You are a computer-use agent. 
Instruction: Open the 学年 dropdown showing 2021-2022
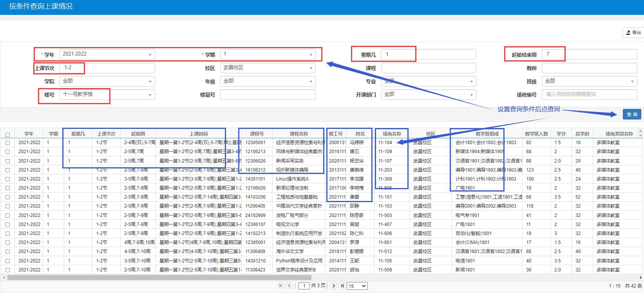tap(107, 54)
